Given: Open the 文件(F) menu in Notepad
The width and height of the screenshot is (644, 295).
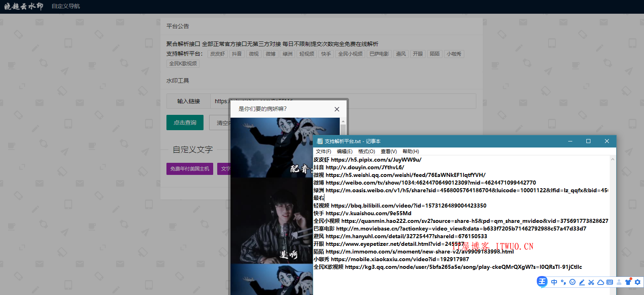Looking at the screenshot, I should pyautogui.click(x=324, y=152).
